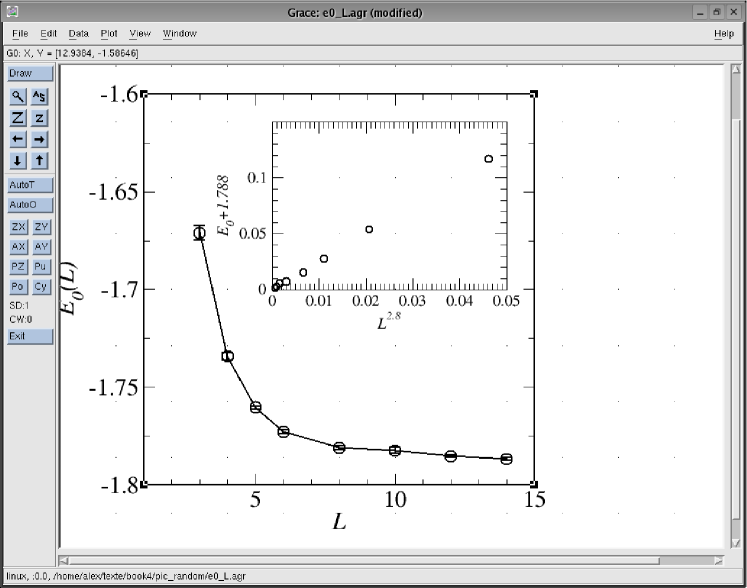This screenshot has width=747, height=588.
Task: Open the File menu
Action: [x=20, y=33]
